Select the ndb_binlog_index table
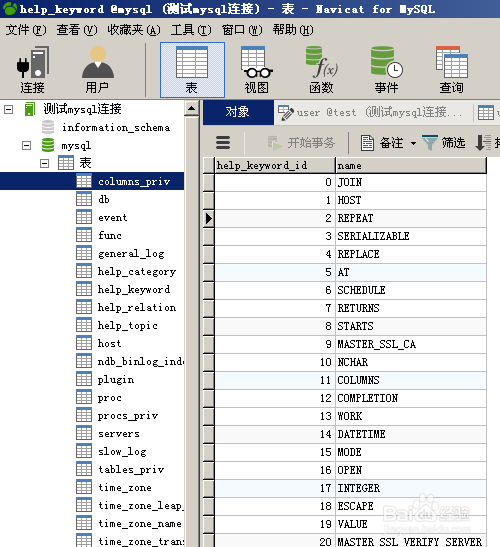The image size is (500, 547). [141, 361]
